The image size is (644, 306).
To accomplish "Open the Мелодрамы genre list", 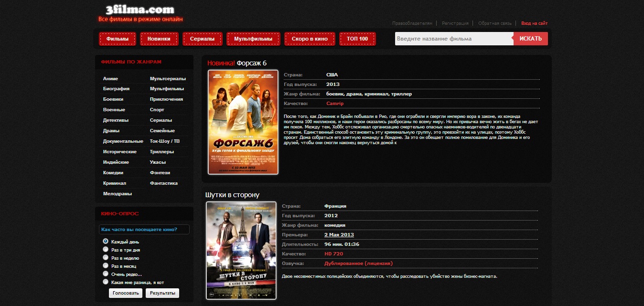I will tap(118, 194).
